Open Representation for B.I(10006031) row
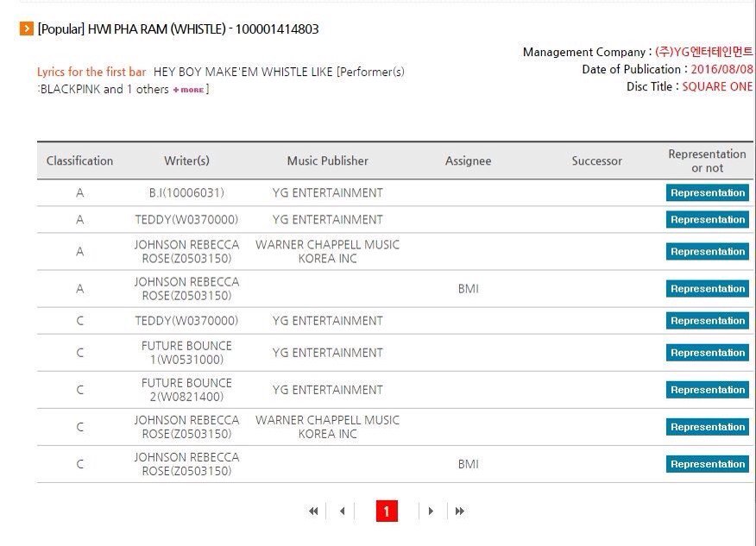The image size is (756, 546). (708, 192)
